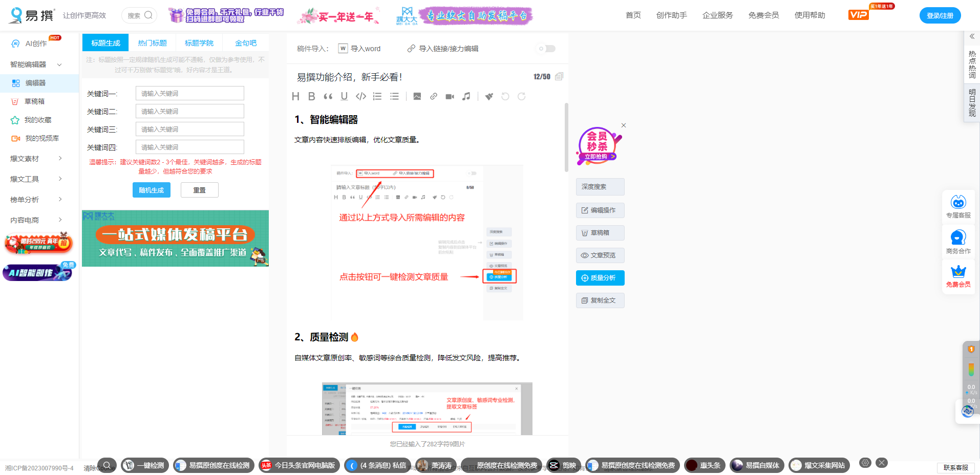This screenshot has height=475, width=980.
Task: Preview the article with 文章预览
Action: (x=600, y=255)
